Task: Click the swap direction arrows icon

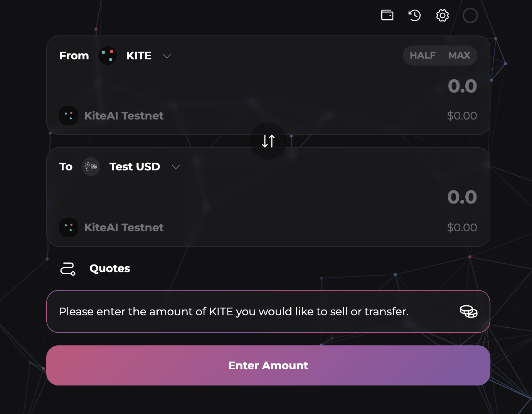Action: point(268,141)
